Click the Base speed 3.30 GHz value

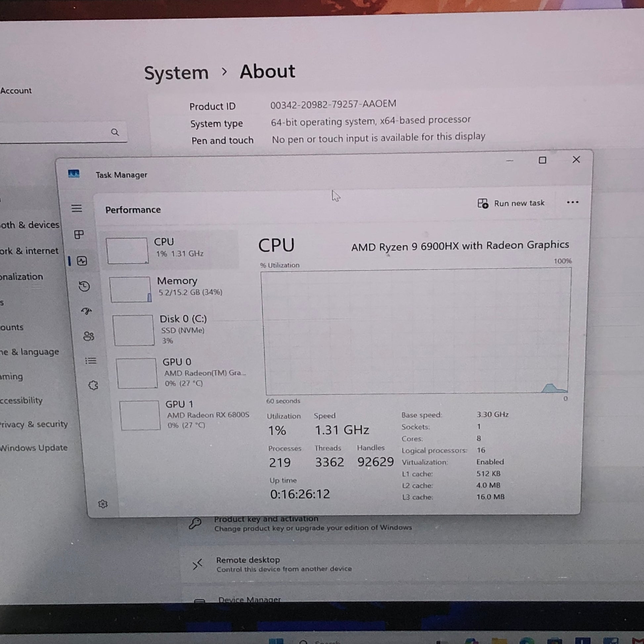click(492, 414)
